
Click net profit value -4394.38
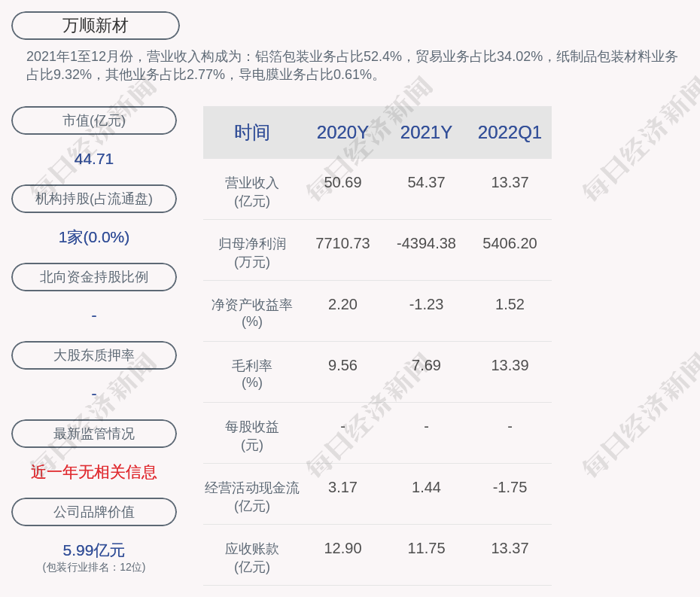426,243
